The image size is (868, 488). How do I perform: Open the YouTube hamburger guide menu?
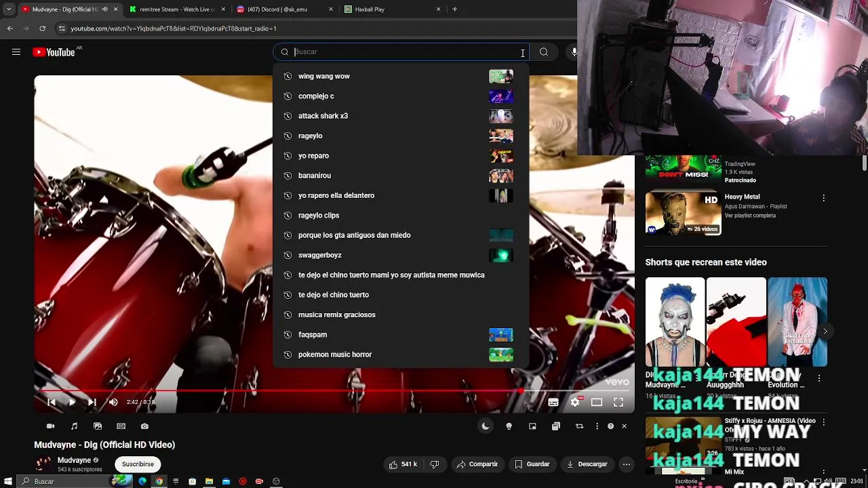pyautogui.click(x=16, y=52)
